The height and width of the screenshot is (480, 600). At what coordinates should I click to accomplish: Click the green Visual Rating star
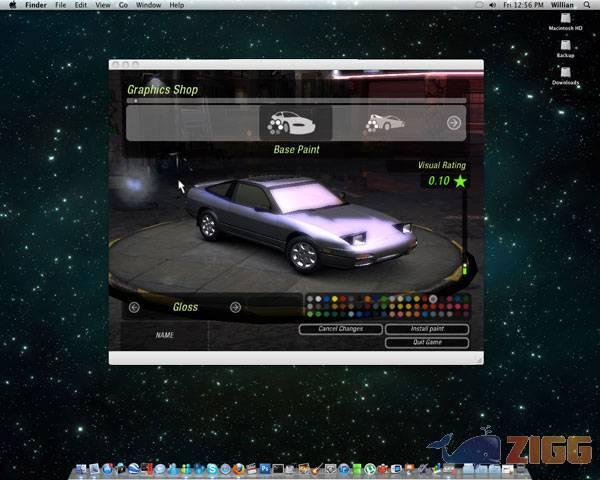click(x=460, y=181)
